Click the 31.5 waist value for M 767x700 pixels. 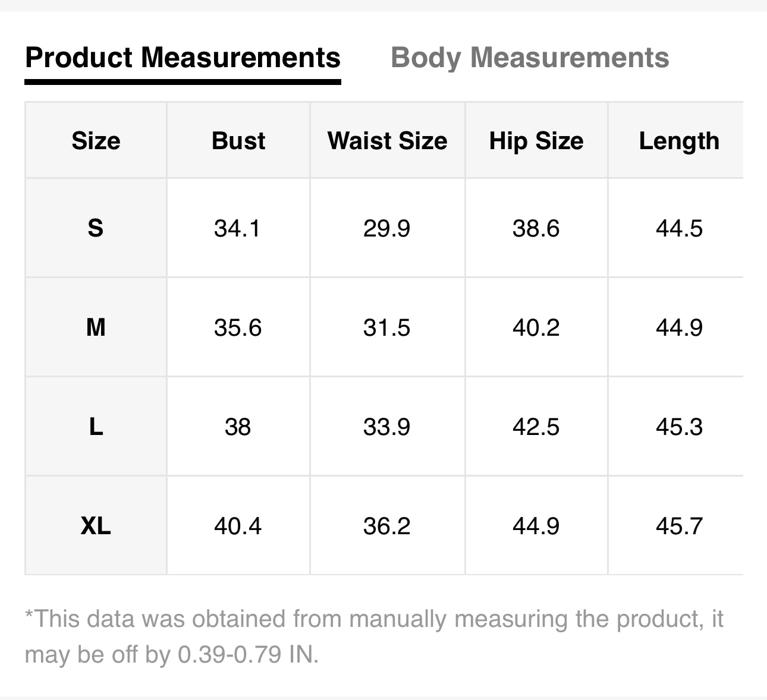(386, 327)
